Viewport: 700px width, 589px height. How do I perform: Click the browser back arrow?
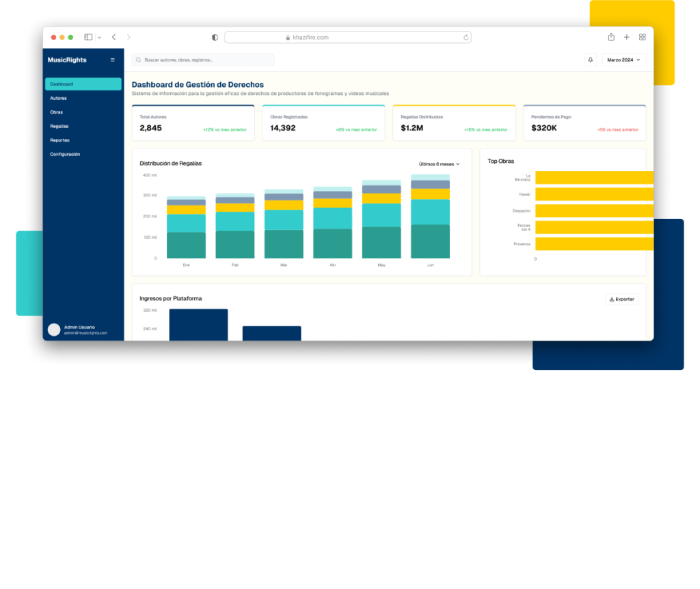click(x=113, y=37)
